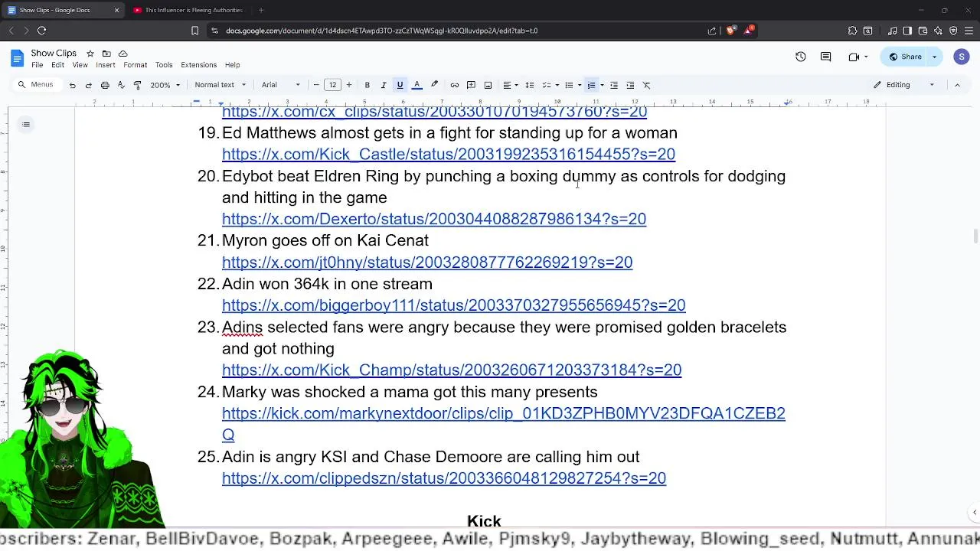Open the clippedszn status link

tap(444, 478)
